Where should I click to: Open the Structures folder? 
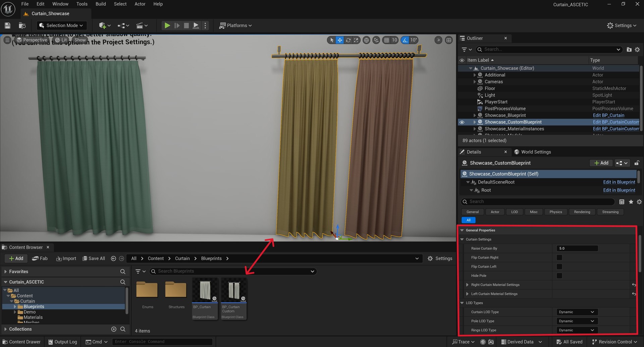[176, 291]
